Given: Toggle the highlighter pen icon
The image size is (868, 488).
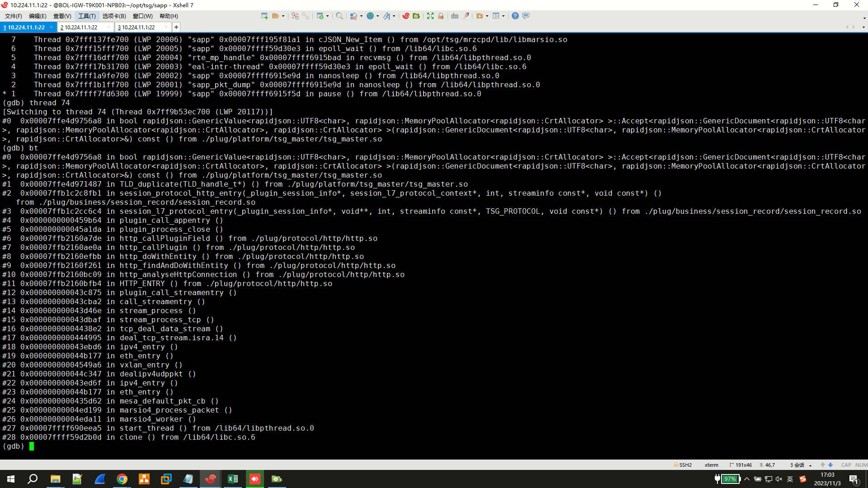Looking at the screenshot, I should tap(466, 16).
